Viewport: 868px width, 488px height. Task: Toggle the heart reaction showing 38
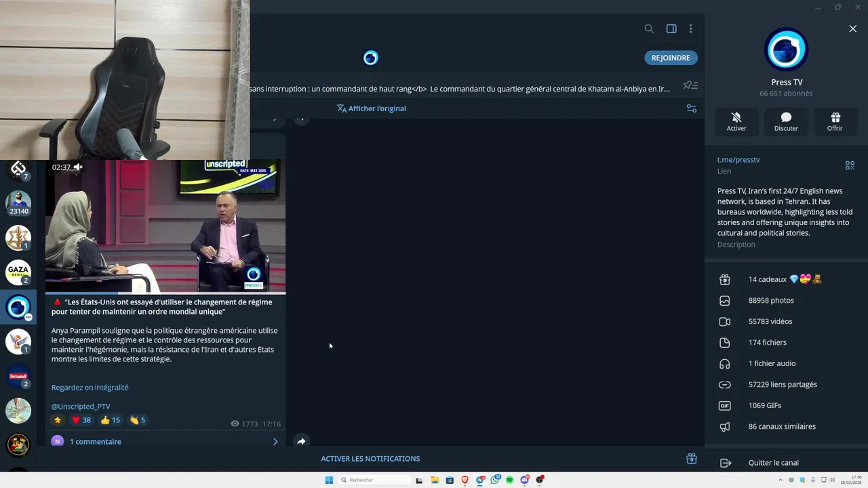pyautogui.click(x=81, y=420)
